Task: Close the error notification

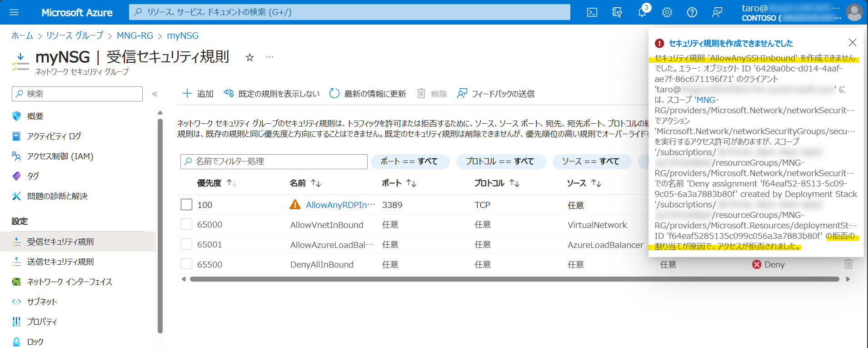Action: tap(852, 42)
